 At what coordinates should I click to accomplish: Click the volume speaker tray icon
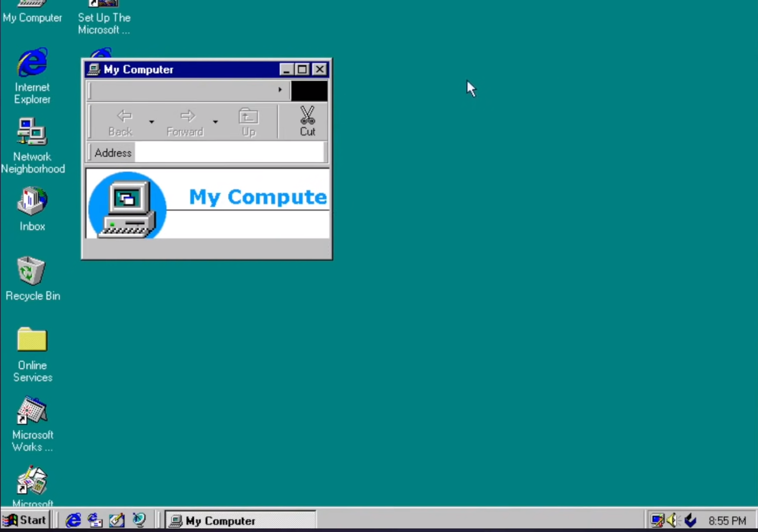(x=672, y=520)
